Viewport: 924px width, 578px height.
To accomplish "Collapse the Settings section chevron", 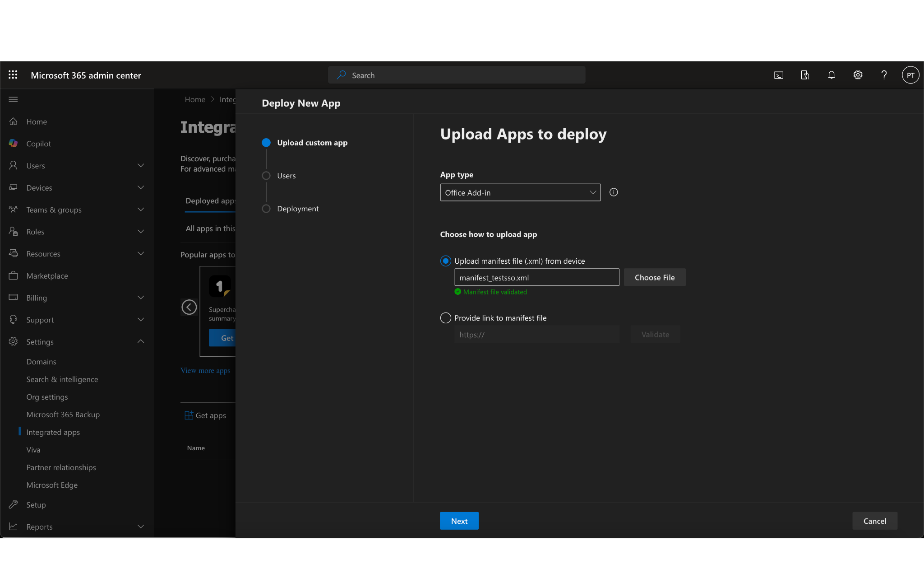I will (141, 342).
